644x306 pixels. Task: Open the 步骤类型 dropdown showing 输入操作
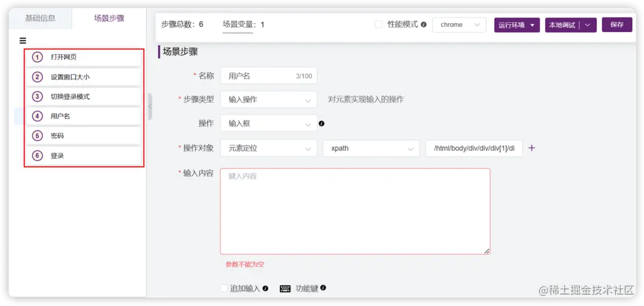pyautogui.click(x=268, y=99)
